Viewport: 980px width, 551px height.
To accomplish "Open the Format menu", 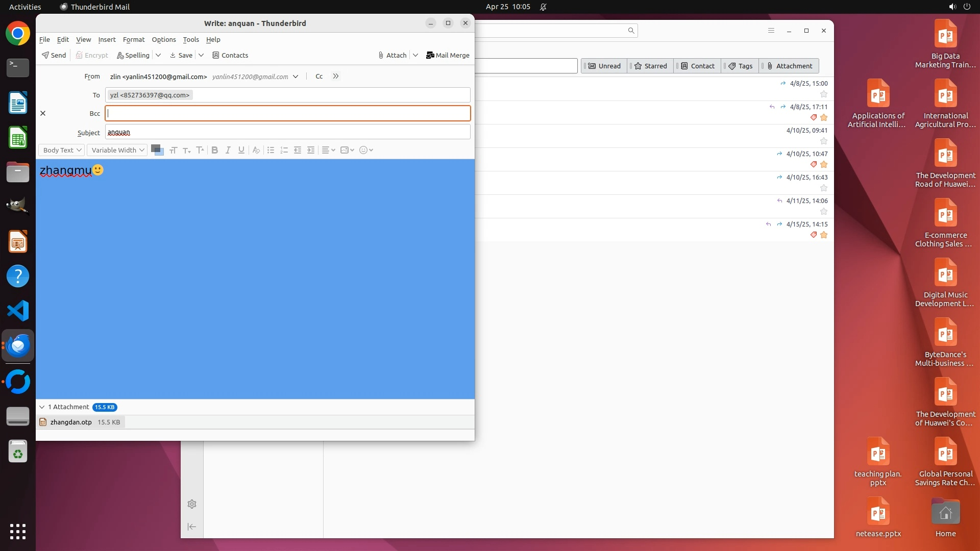I will click(134, 39).
